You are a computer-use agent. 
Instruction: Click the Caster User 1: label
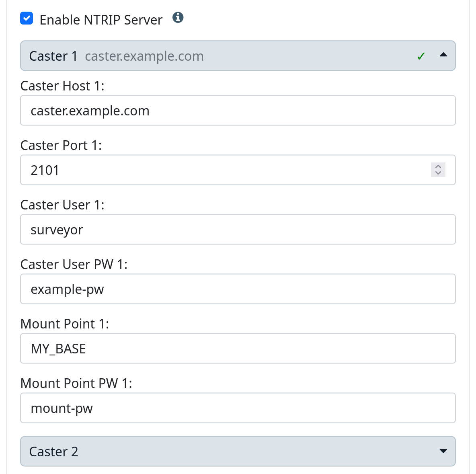pos(62,205)
